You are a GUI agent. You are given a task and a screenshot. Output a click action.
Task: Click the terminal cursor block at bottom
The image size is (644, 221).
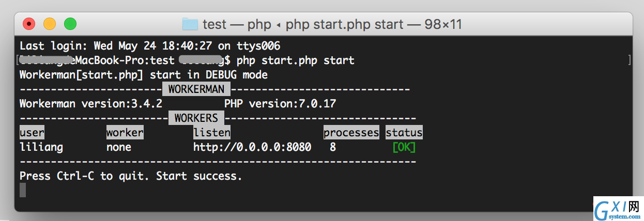click(x=23, y=190)
